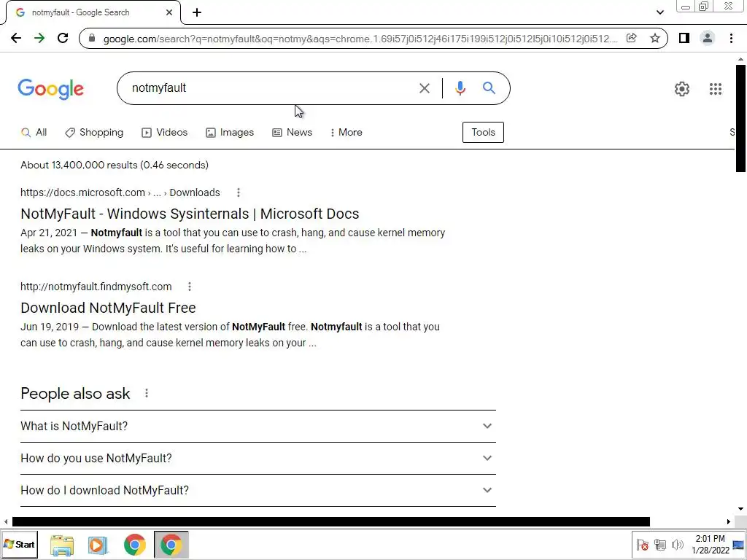Open the tab search chevron
The height and width of the screenshot is (560, 747).
(x=659, y=12)
